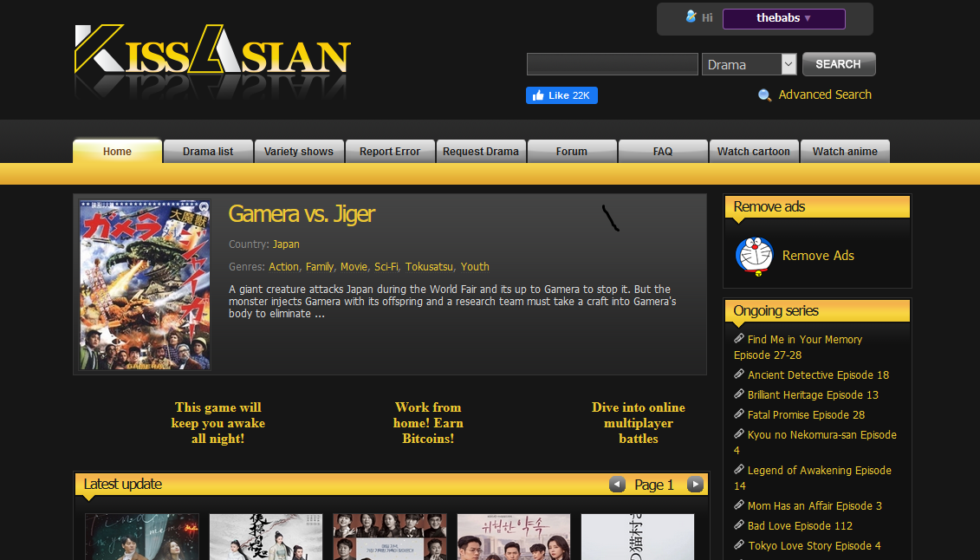980x560 pixels.
Task: Open the Gamera vs. Jiger title link
Action: (x=302, y=214)
